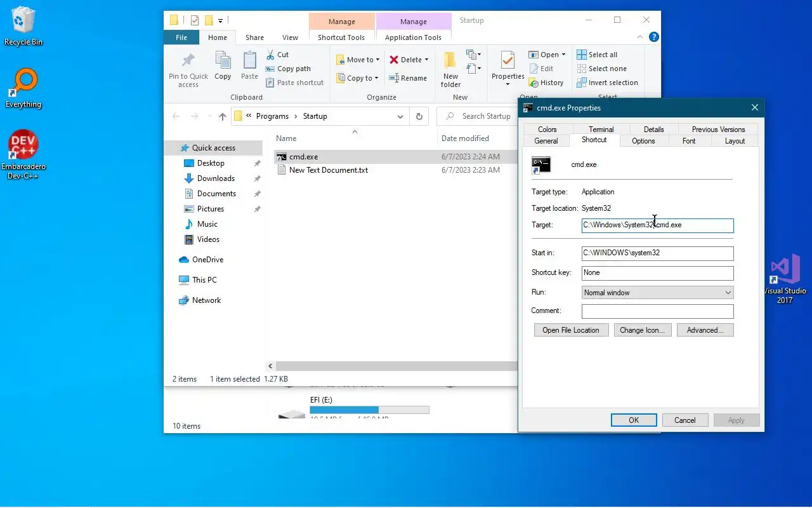Click Invert selection in the ribbon

(x=607, y=83)
